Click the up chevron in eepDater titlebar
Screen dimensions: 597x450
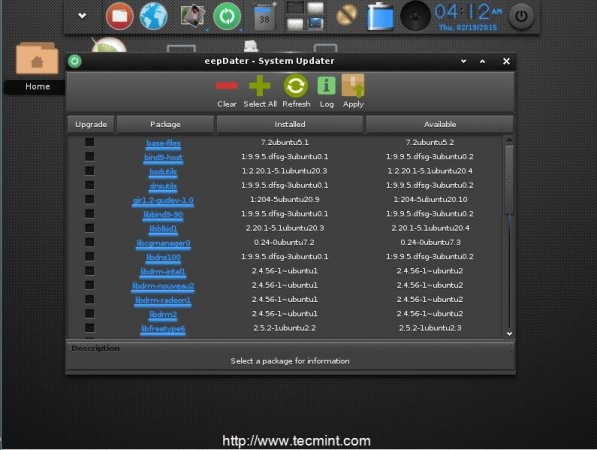[x=482, y=61]
